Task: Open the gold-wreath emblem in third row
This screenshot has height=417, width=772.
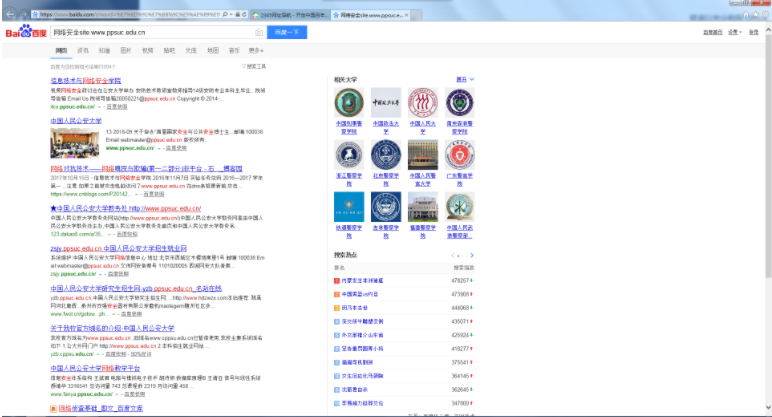Action: [459, 207]
